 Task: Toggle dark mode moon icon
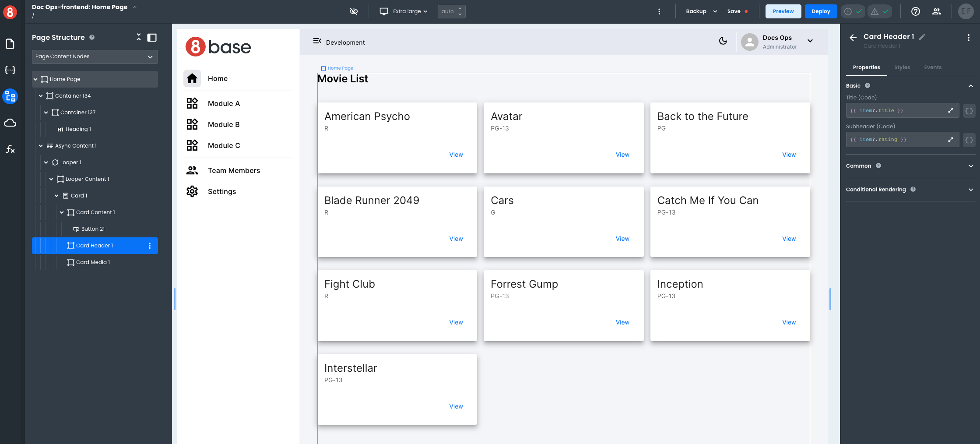[x=723, y=41]
